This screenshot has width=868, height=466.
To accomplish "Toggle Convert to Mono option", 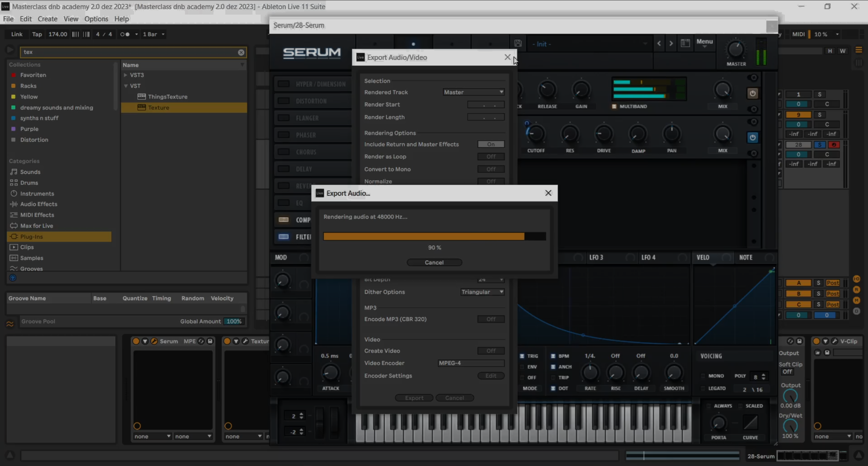I will point(491,169).
